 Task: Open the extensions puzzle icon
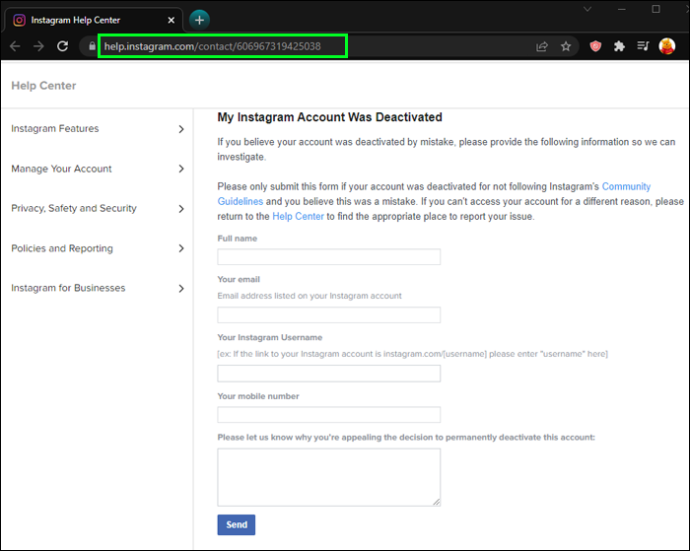[x=619, y=46]
